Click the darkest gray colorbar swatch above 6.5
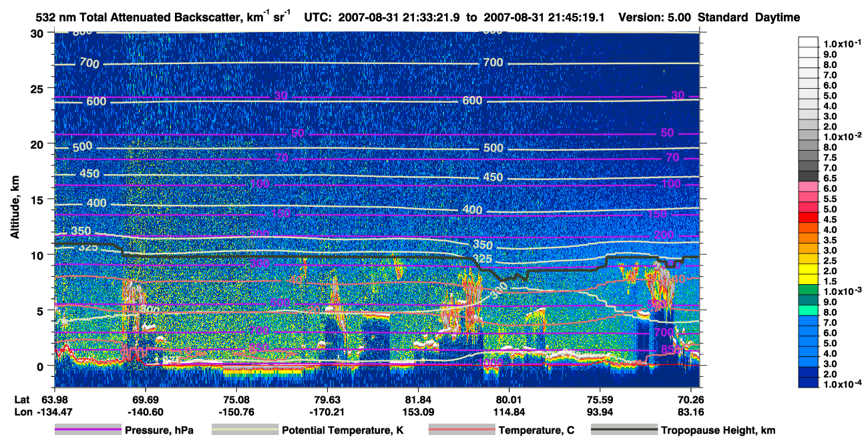 (x=809, y=175)
